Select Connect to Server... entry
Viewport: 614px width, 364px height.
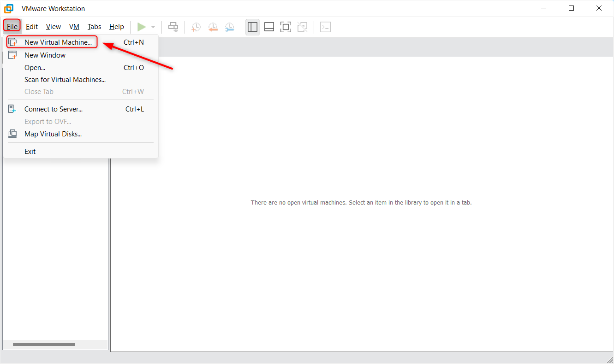click(81, 109)
